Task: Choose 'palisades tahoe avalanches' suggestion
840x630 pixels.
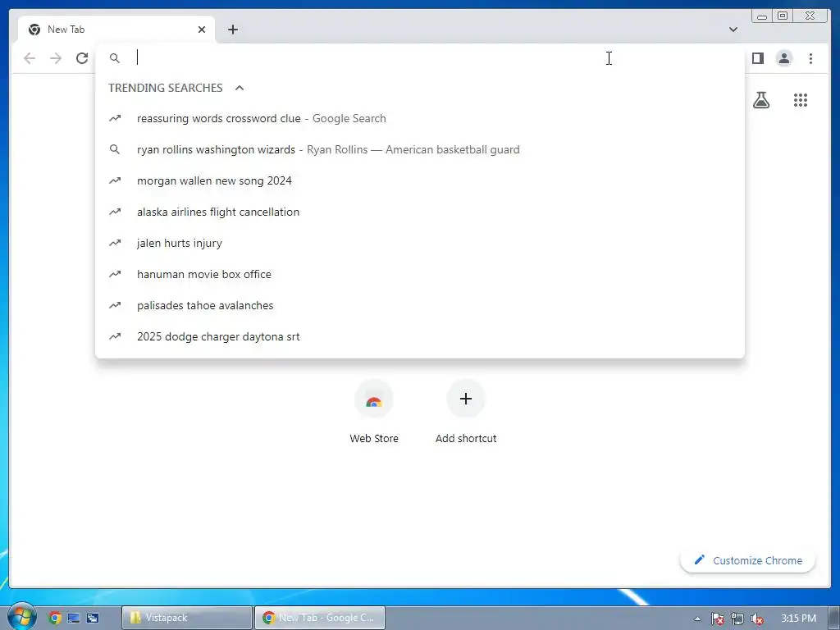Action: (419, 305)
